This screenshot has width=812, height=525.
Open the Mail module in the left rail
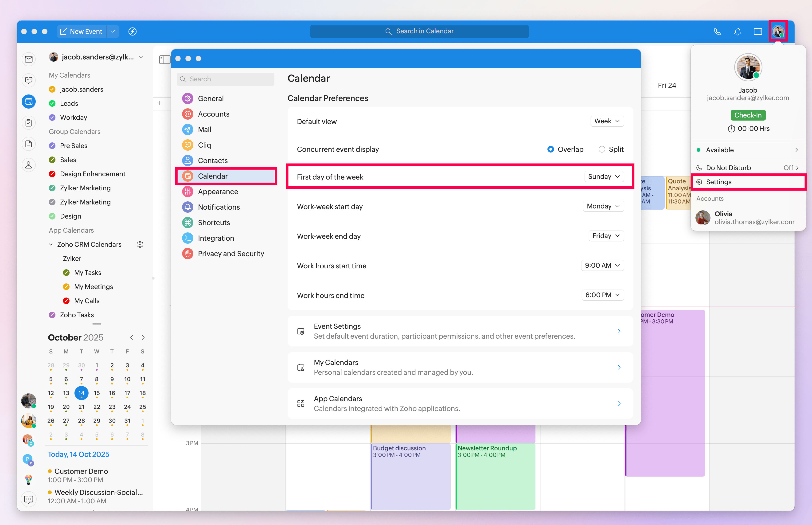click(29, 59)
